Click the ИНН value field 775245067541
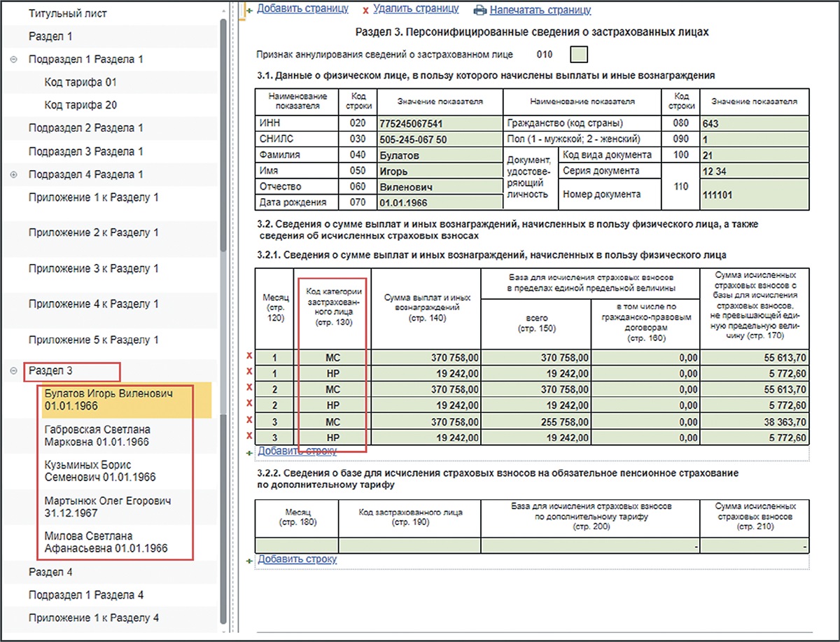840x642 pixels. 439,123
